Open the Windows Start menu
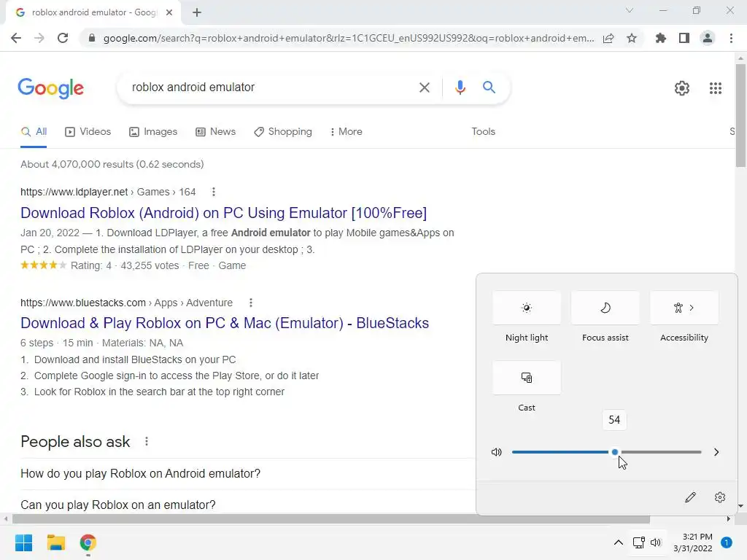 click(23, 542)
